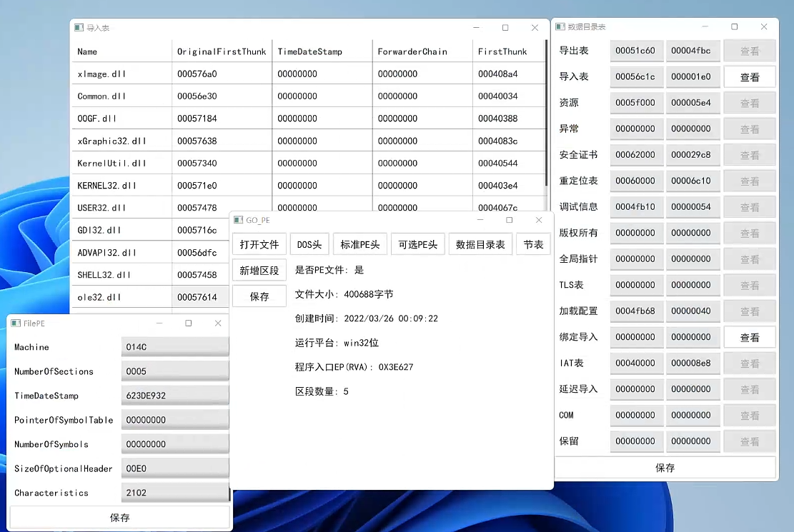794x532 pixels.
Task: Click the FilePE window title icon
Action: click(x=16, y=323)
